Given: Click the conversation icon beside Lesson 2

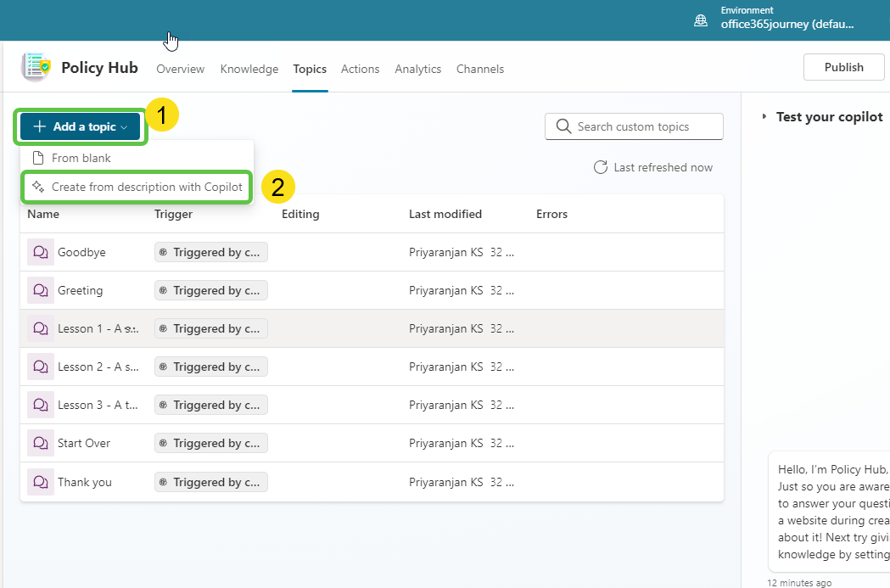Looking at the screenshot, I should point(40,366).
